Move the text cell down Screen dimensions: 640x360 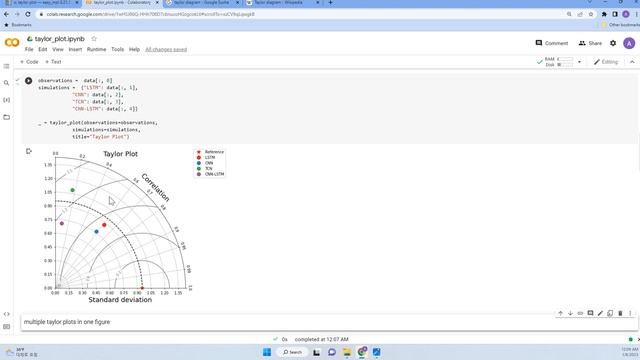click(570, 313)
